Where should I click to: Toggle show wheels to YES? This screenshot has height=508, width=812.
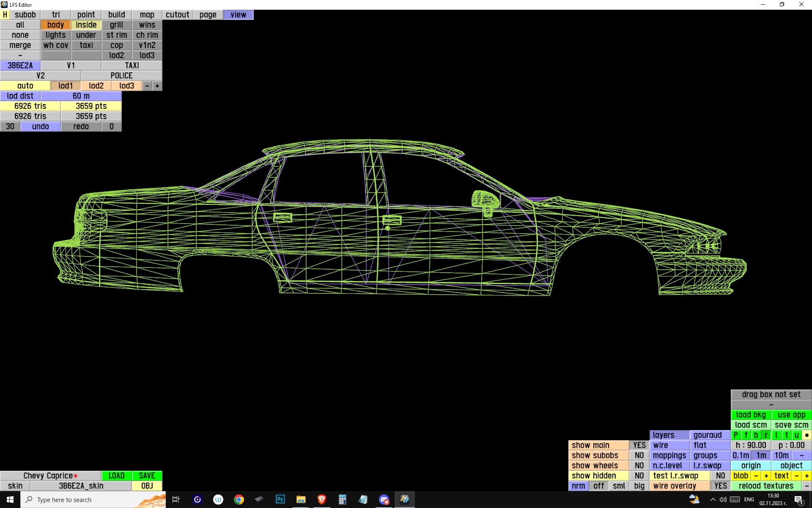(639, 466)
